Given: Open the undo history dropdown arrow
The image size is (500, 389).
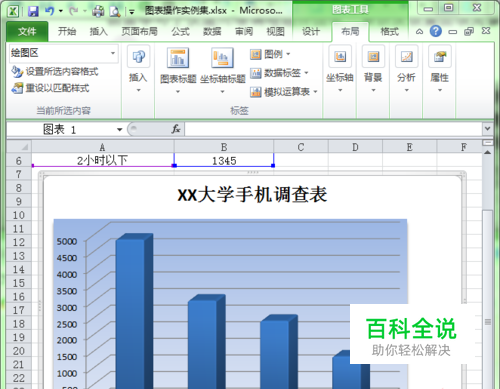Looking at the screenshot, I should click(x=61, y=11).
